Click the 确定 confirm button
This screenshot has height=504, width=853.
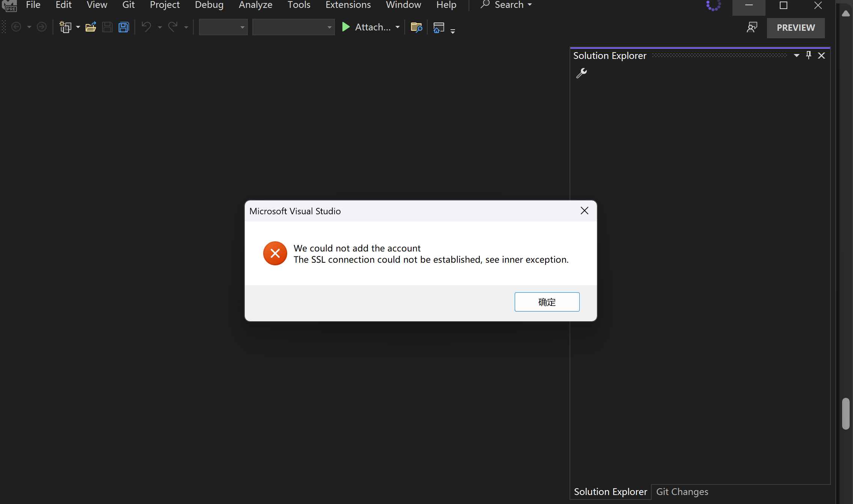[547, 302]
